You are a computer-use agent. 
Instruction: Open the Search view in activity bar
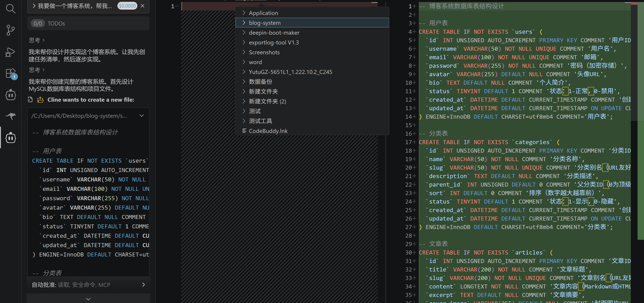point(11,9)
